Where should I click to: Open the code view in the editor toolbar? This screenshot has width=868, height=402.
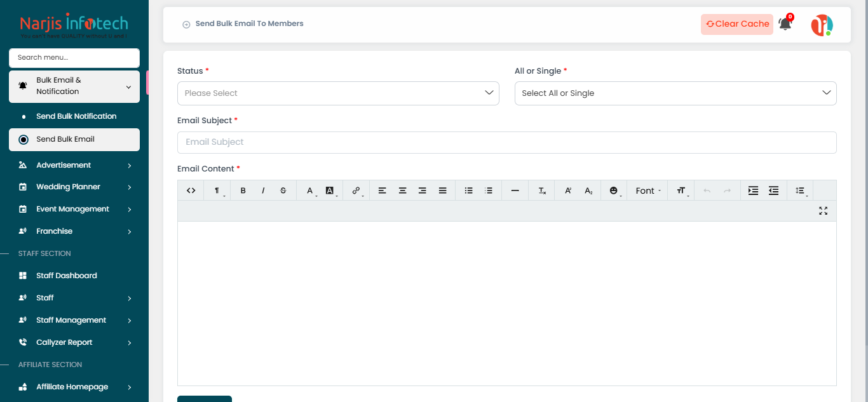point(191,191)
